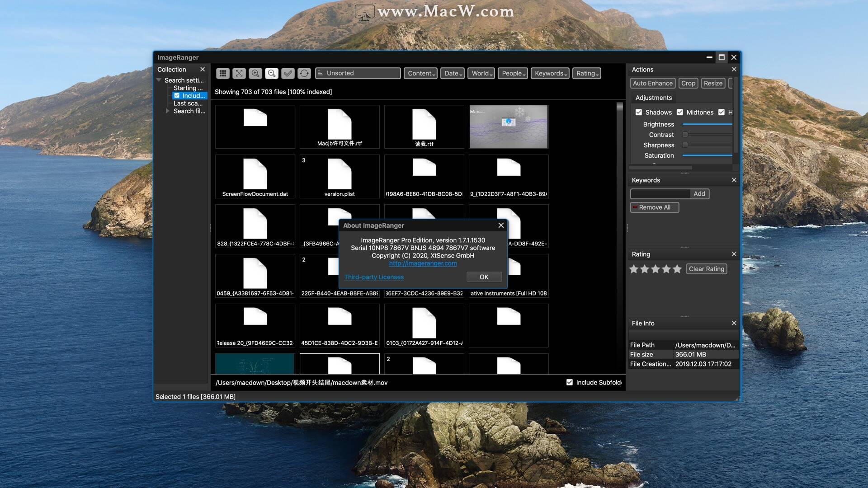Viewport: 868px width, 488px height.
Task: Click the zoom out magnifier icon
Action: coord(272,73)
